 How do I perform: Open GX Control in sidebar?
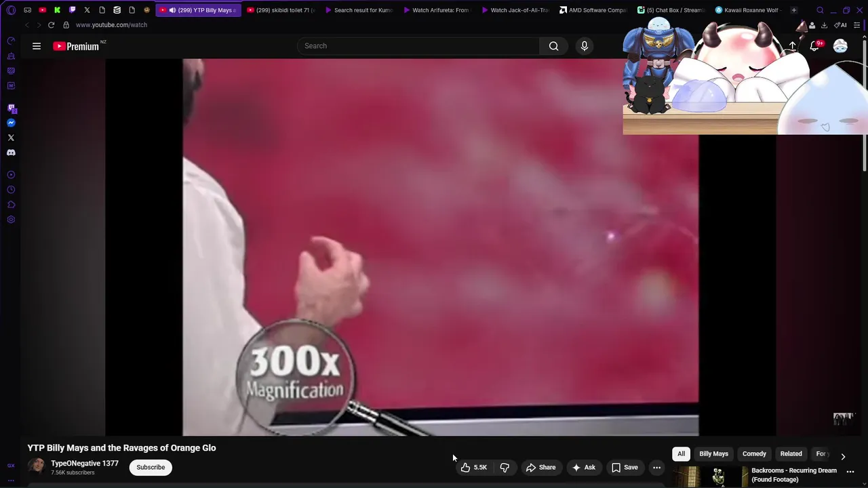pyautogui.click(x=11, y=41)
